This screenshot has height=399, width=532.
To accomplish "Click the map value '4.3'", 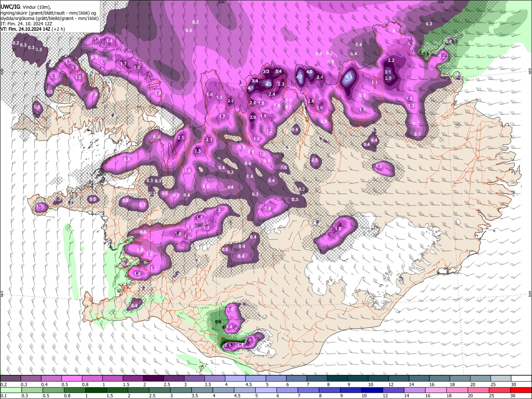I will (x=268, y=84).
